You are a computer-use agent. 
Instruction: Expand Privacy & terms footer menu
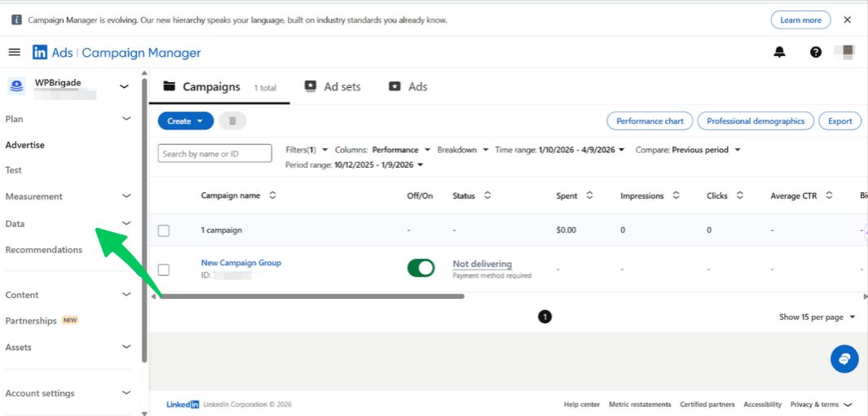pos(822,405)
